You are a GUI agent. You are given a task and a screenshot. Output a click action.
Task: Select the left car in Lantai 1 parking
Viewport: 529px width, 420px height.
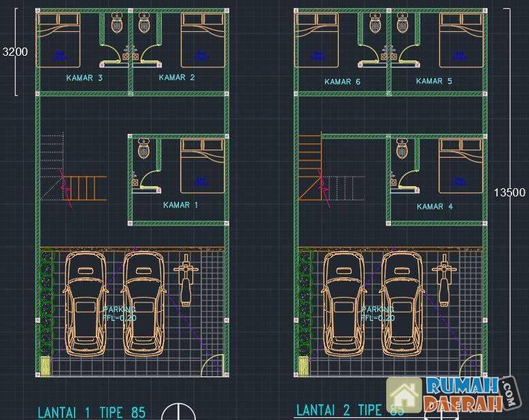[x=85, y=303]
